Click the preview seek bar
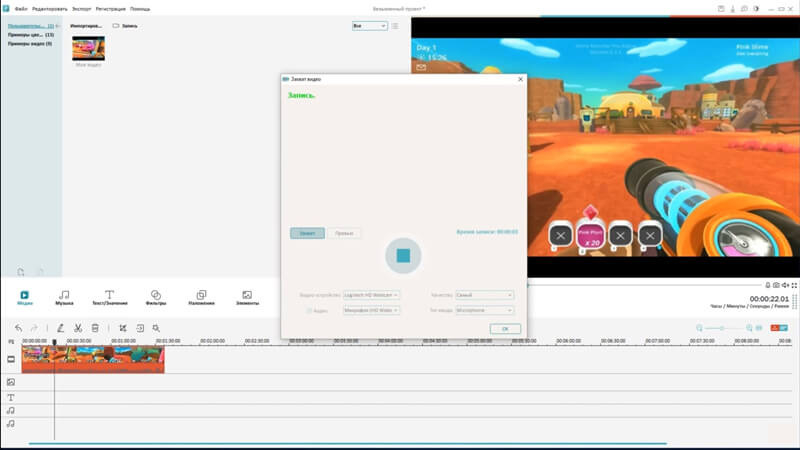 (645, 285)
